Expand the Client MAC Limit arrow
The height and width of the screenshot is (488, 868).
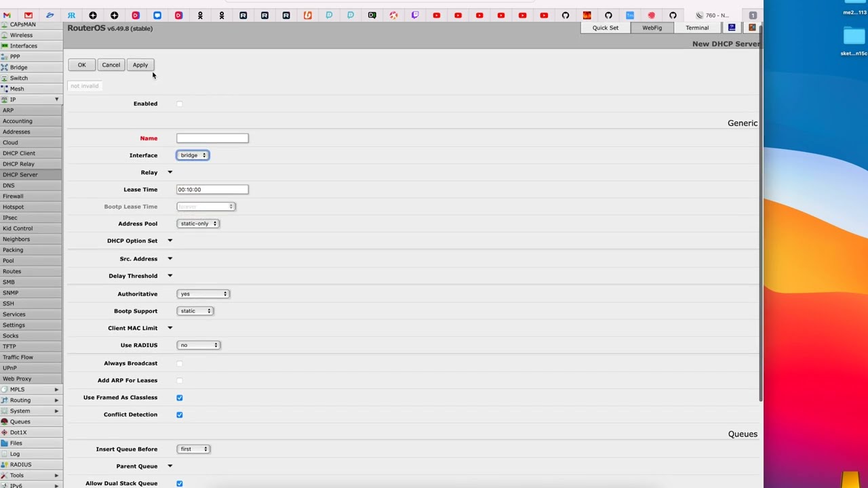point(170,328)
